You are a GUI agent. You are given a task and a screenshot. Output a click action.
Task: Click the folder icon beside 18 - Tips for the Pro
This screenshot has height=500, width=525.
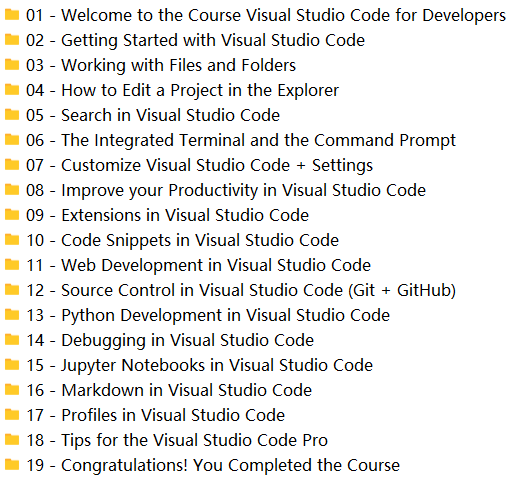click(x=12, y=440)
